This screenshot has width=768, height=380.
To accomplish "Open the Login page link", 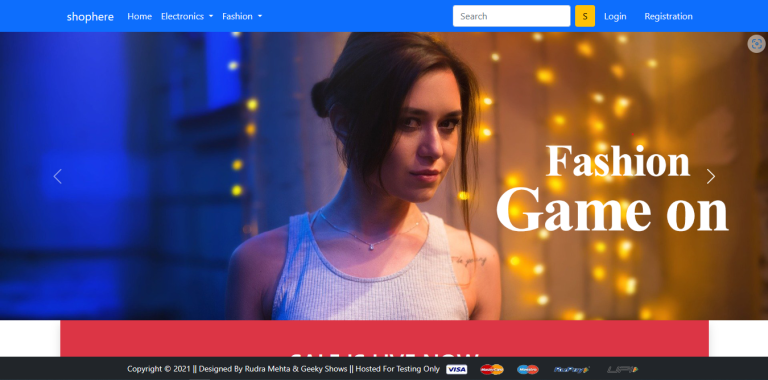I will coord(615,16).
